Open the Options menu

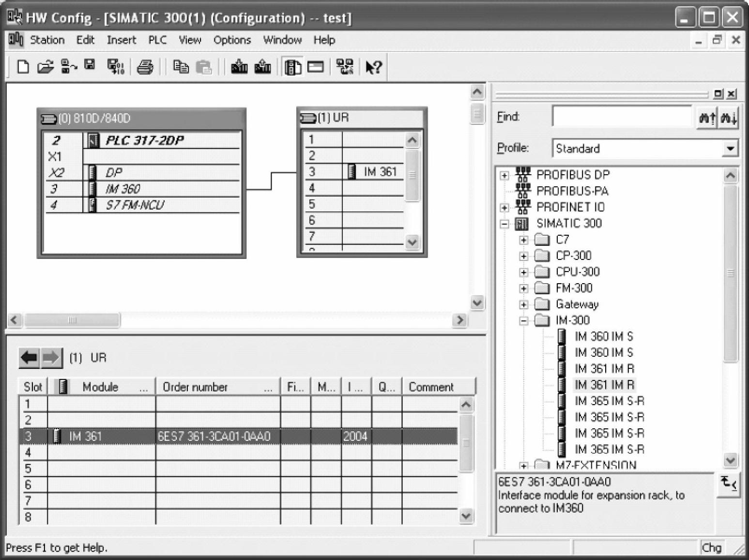click(232, 40)
